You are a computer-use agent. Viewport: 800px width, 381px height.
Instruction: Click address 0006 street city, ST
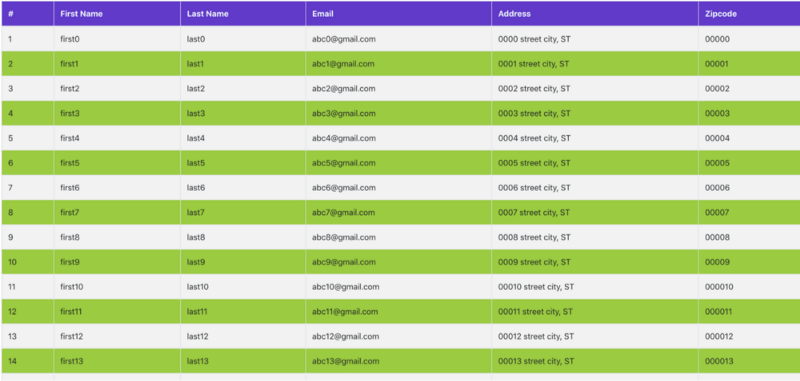point(534,188)
